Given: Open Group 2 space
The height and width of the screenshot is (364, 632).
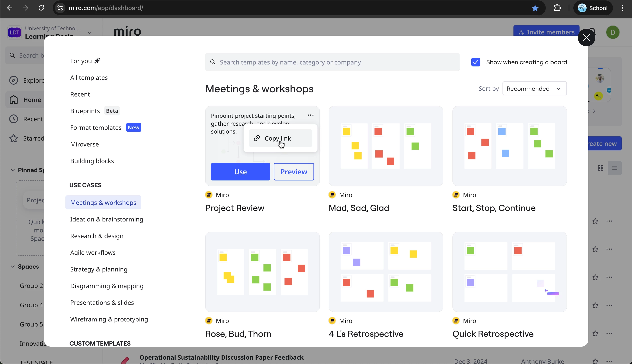Looking at the screenshot, I should pos(31,286).
